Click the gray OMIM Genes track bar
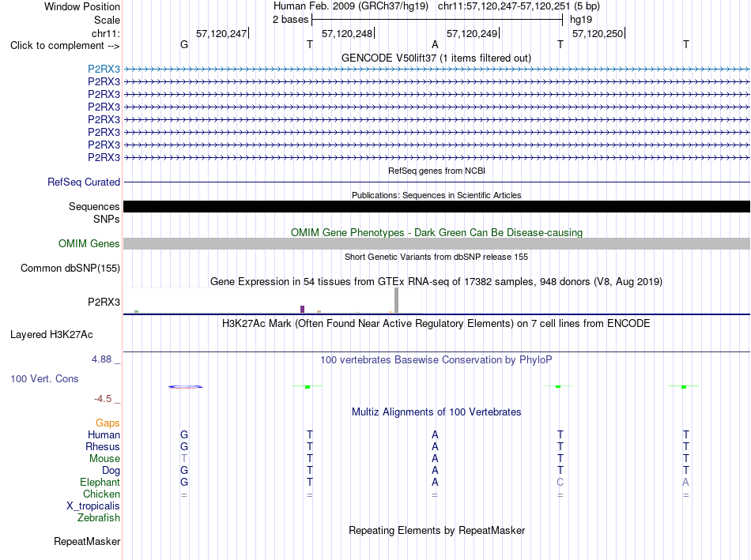Screen dimensions: 751x560 pos(437,243)
